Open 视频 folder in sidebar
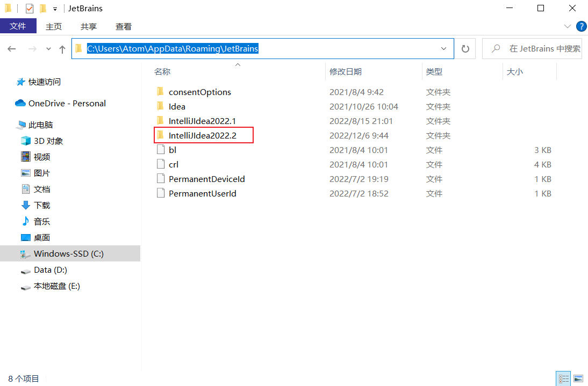588x386 pixels. coord(41,157)
